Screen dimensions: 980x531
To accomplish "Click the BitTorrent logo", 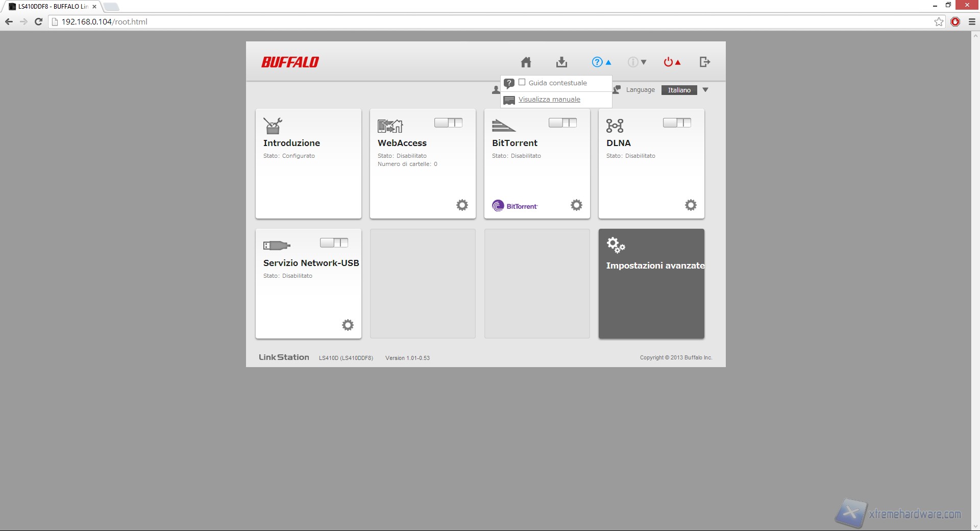I will [x=514, y=206].
